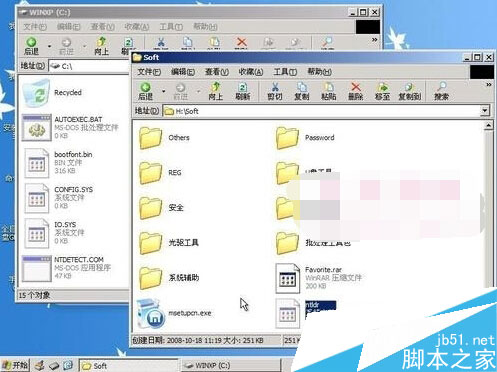
Task: Click Cut scissors icon in WINXP (C:) window
Action: (161, 42)
